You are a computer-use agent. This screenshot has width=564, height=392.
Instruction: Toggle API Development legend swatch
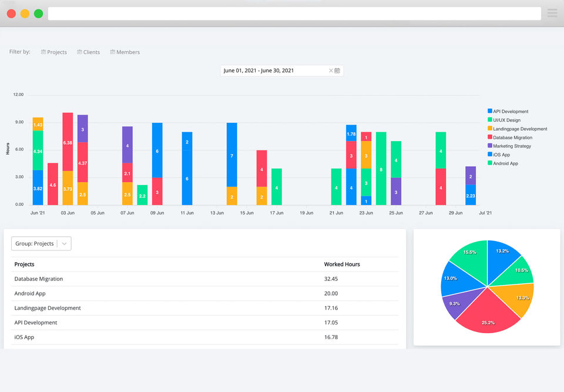pos(489,111)
